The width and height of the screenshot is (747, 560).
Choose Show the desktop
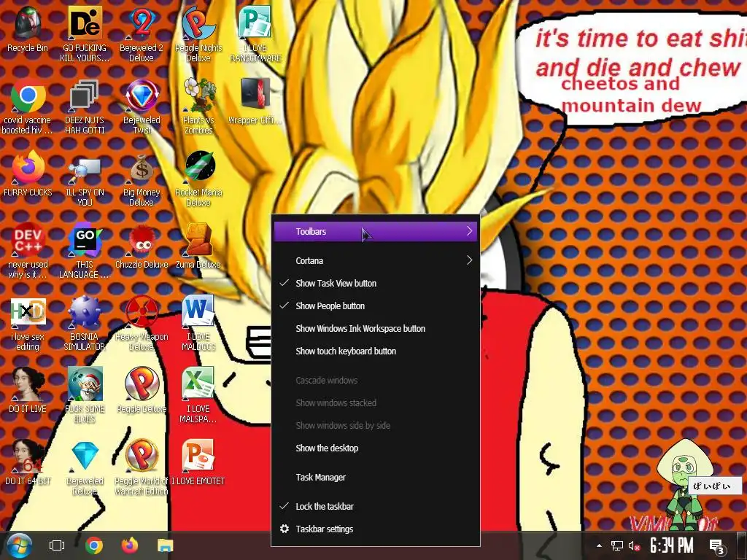coord(376,448)
